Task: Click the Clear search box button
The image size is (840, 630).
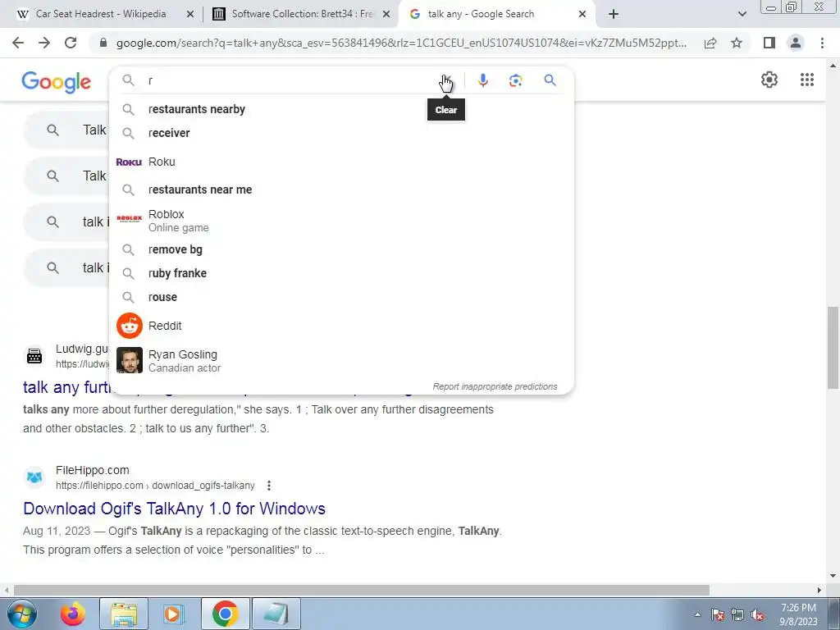Action: coord(445,80)
